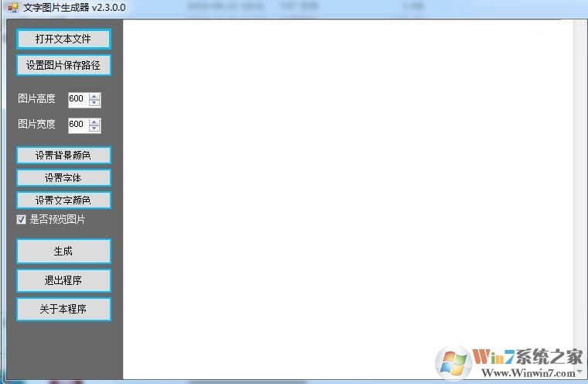Decrease 图片高度 with down arrow

94,103
